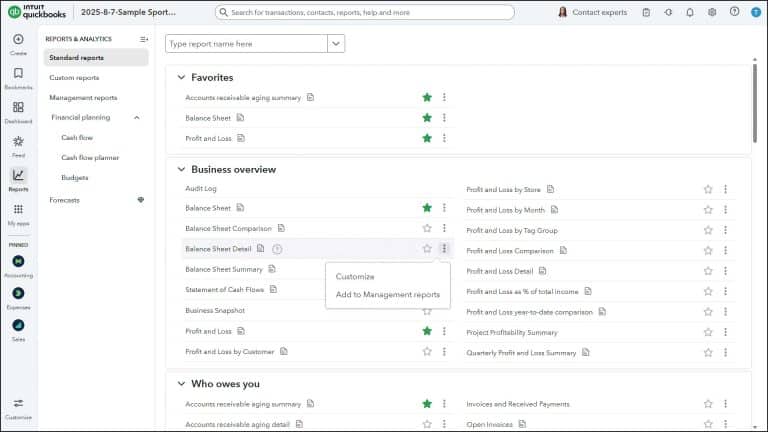Collapse the Business overview section
This screenshot has height=432, width=768.
[x=181, y=169]
